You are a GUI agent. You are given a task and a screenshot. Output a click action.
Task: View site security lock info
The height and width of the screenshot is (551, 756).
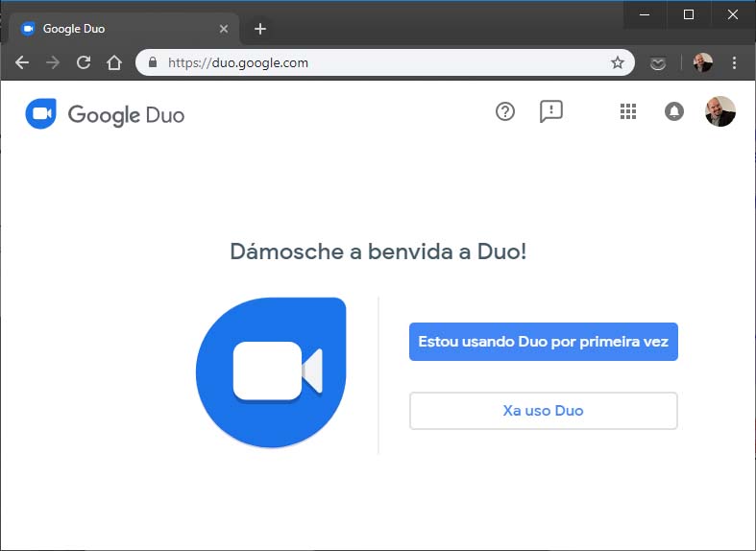point(153,62)
